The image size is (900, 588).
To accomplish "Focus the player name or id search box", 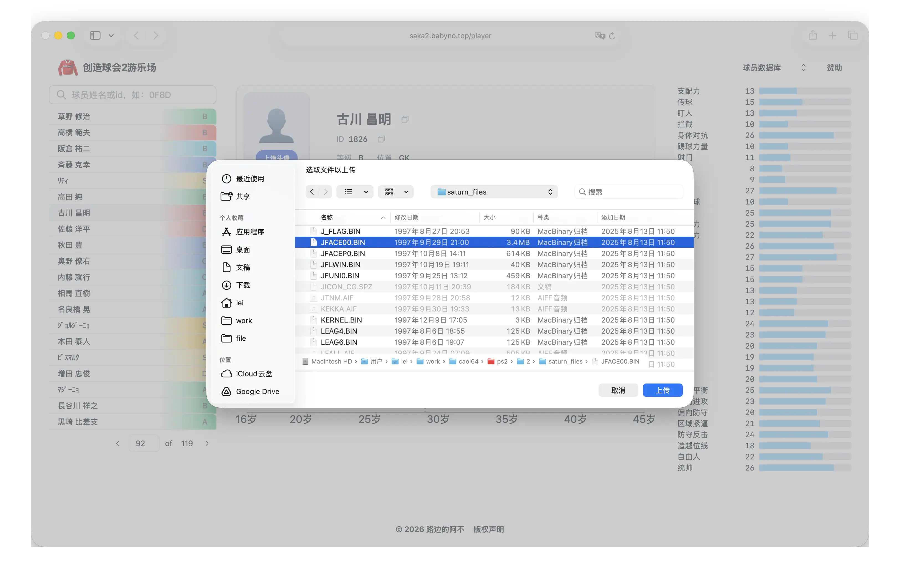I will 132,94.
